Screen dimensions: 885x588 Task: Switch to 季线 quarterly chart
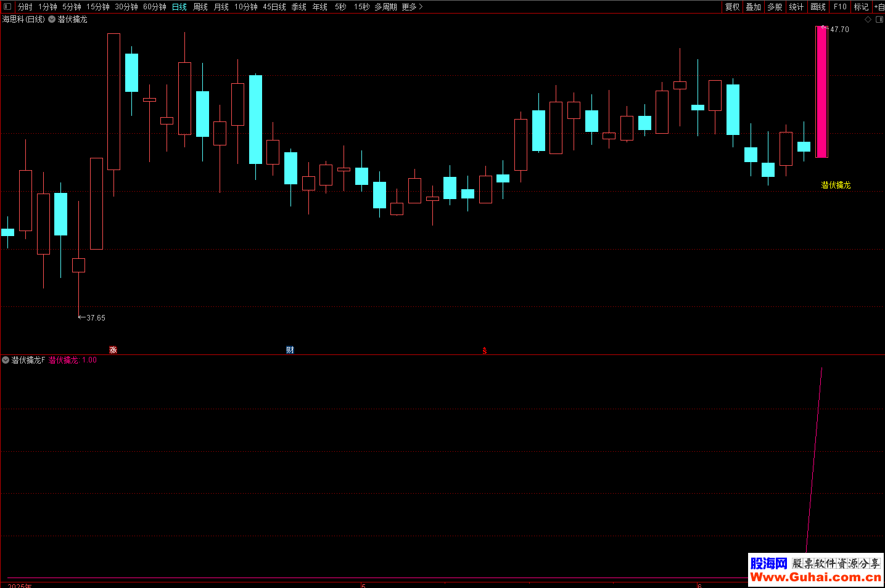click(x=299, y=7)
